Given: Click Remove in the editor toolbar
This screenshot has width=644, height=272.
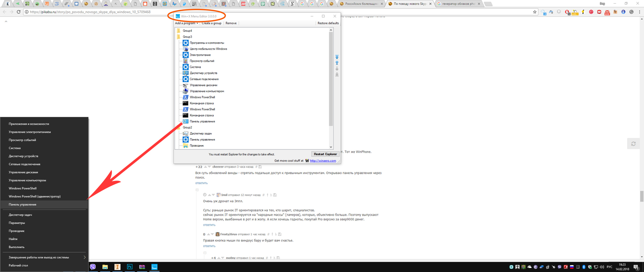Looking at the screenshot, I should coord(231,23).
